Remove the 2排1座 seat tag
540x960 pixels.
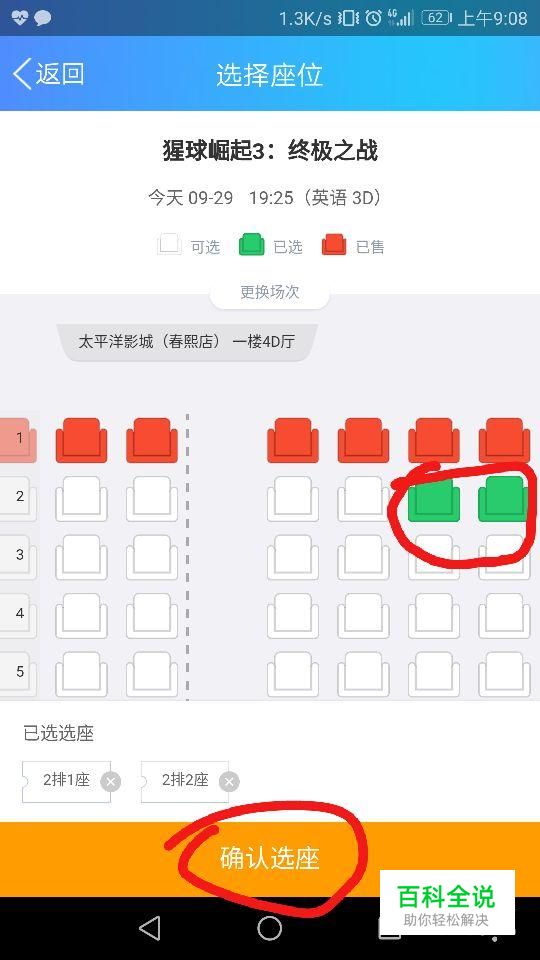tap(111, 781)
